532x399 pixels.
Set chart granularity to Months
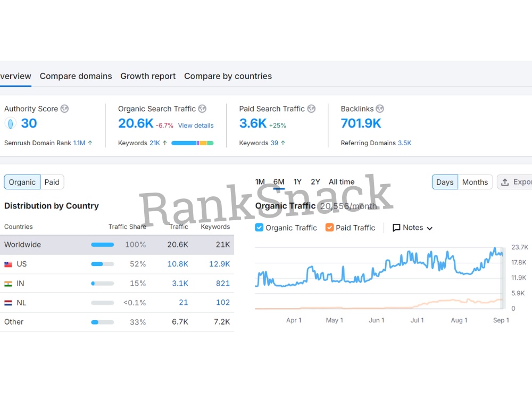[x=475, y=182]
